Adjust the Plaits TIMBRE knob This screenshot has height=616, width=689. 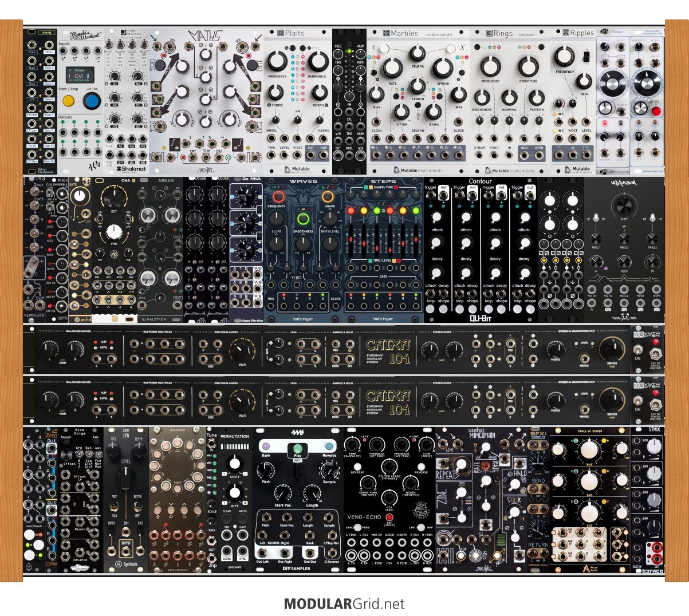(276, 93)
